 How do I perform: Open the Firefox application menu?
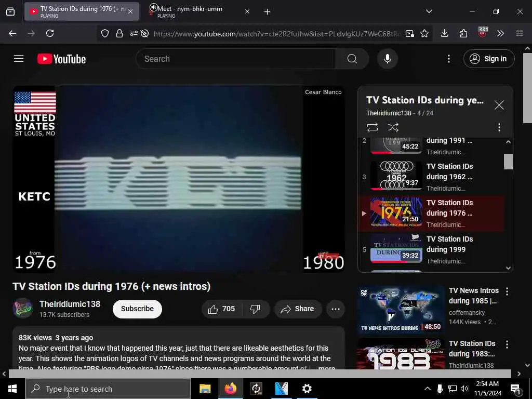[520, 33]
